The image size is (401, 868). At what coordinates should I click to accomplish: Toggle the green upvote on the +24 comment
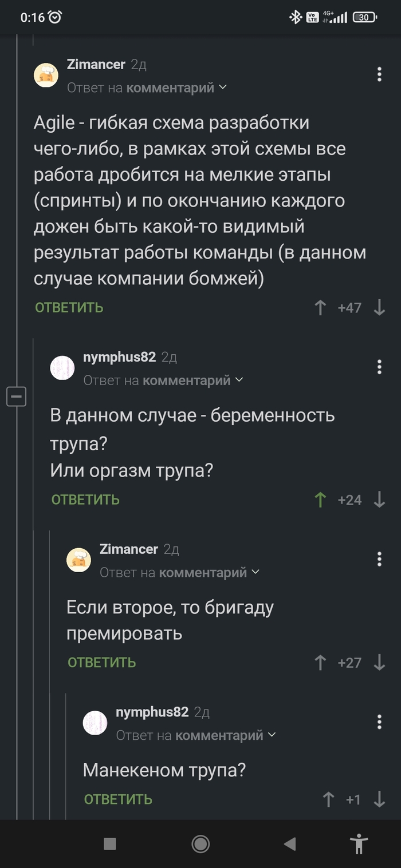point(320,500)
